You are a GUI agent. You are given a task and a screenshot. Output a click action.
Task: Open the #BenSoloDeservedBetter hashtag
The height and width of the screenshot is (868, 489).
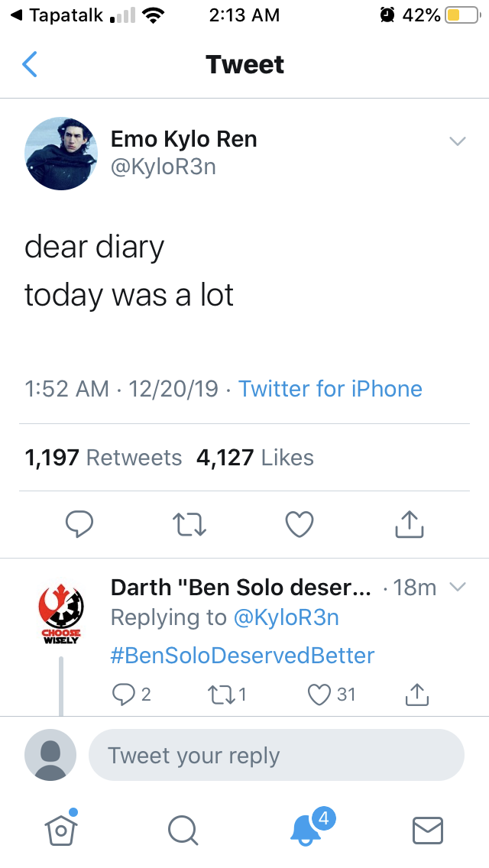click(242, 656)
